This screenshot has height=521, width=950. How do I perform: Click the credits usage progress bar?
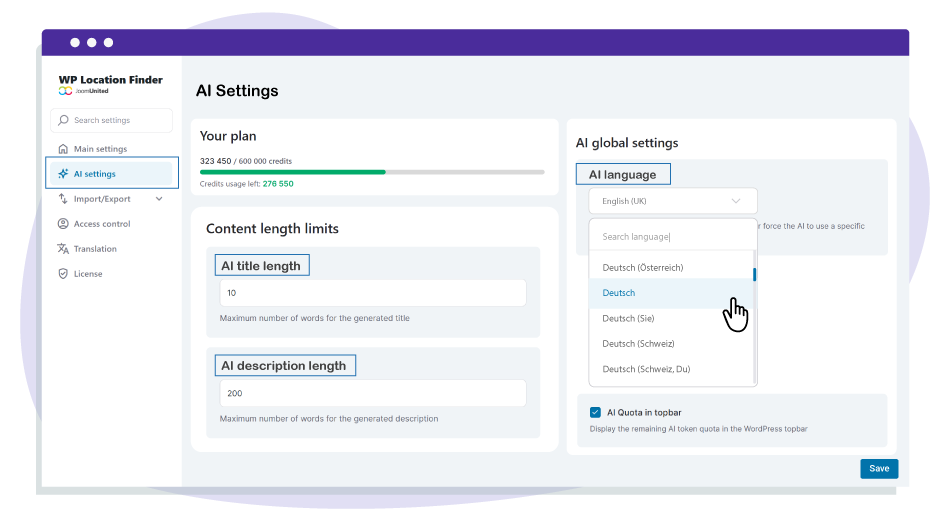click(x=372, y=172)
